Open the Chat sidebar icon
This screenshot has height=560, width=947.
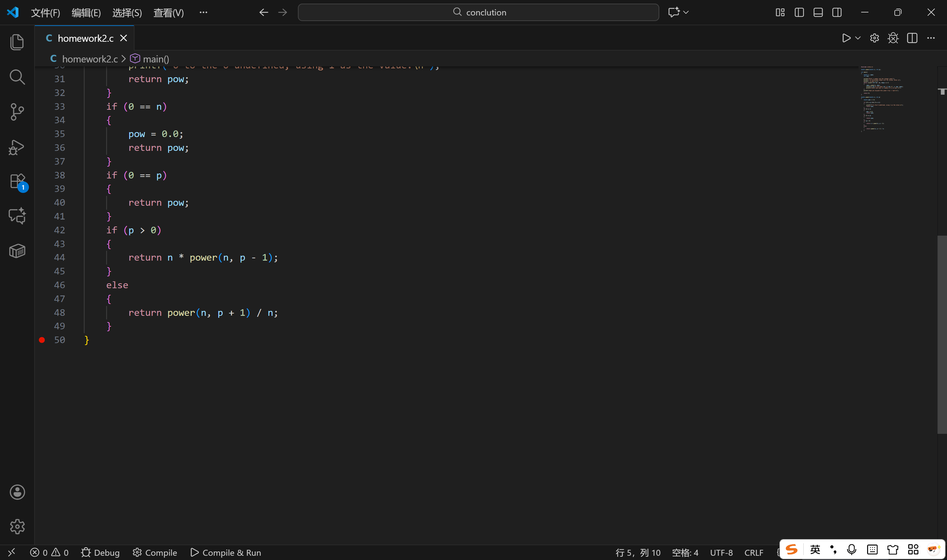click(x=17, y=216)
